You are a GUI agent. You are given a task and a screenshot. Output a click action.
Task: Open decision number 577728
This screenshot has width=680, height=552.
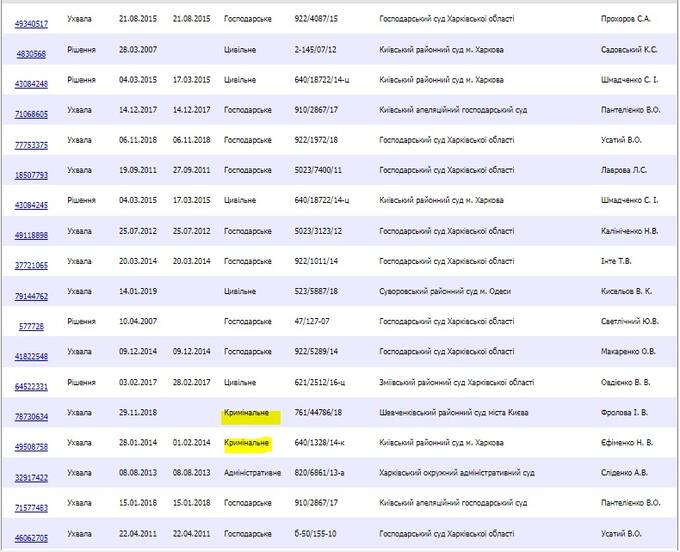coord(31,326)
